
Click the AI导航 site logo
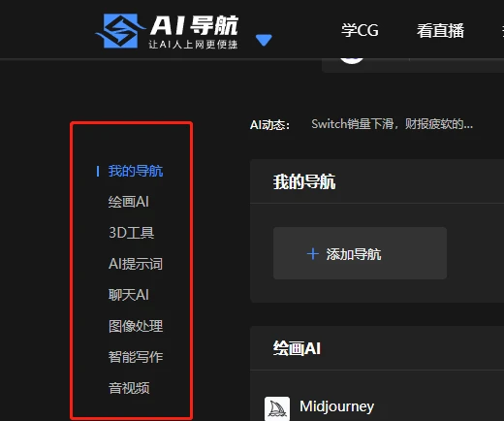pos(167,31)
